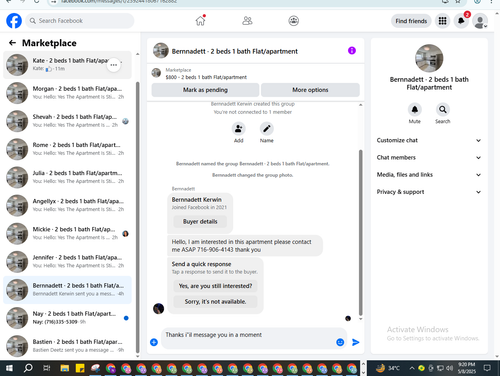
Task: Open the Friends icon in top navigation
Action: pyautogui.click(x=247, y=21)
